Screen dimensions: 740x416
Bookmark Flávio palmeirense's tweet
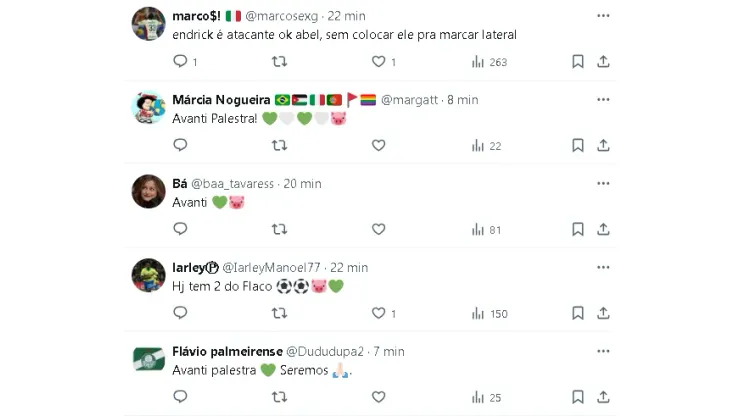(578, 398)
